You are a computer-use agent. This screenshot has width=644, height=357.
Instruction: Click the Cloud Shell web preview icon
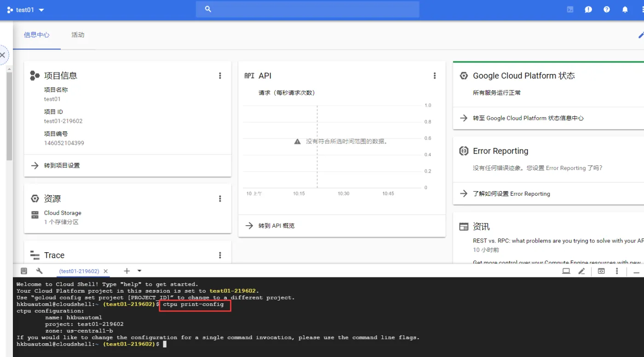(601, 271)
